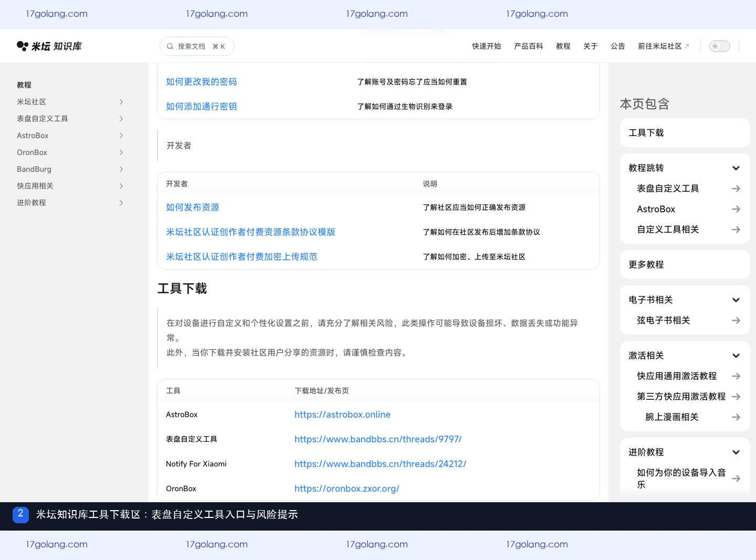
Task: Expand 快应用相关 sidebar chevron
Action: coord(121,186)
